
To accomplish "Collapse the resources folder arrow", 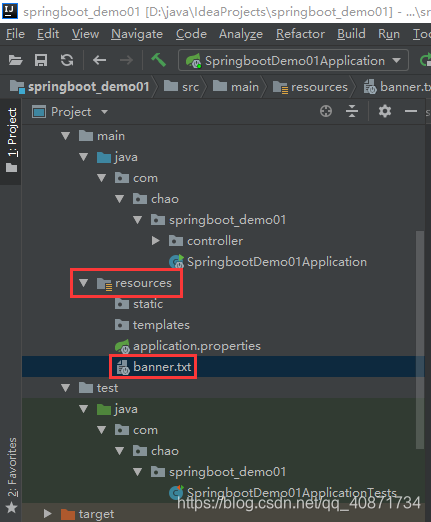I will (84, 283).
